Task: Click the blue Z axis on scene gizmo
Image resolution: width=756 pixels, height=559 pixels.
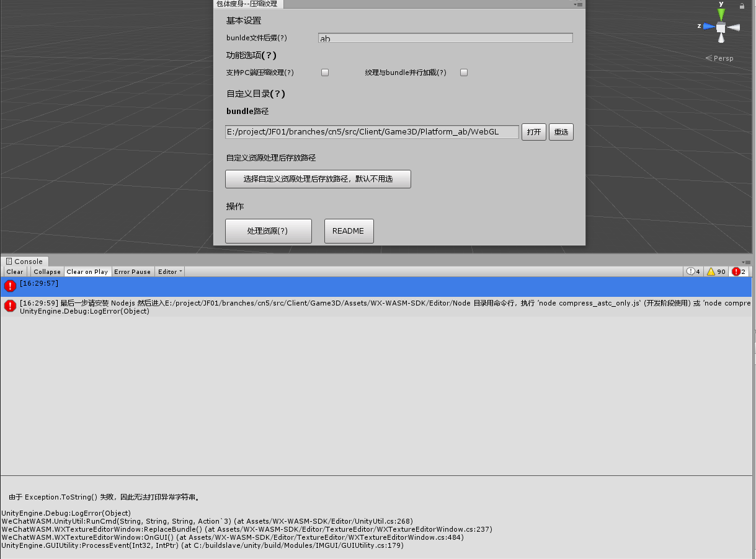Action: click(707, 25)
